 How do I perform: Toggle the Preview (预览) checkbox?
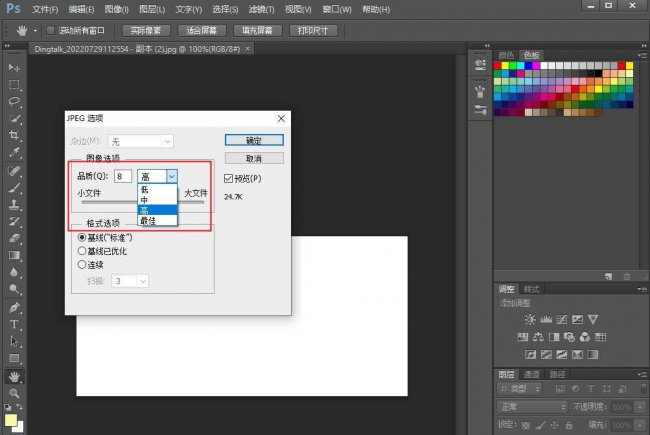coord(228,178)
